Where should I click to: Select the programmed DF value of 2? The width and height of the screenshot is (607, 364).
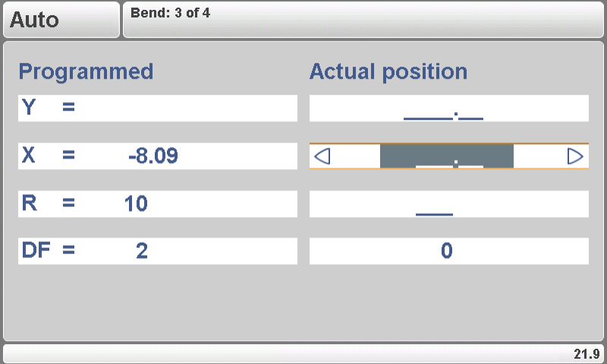coord(142,251)
